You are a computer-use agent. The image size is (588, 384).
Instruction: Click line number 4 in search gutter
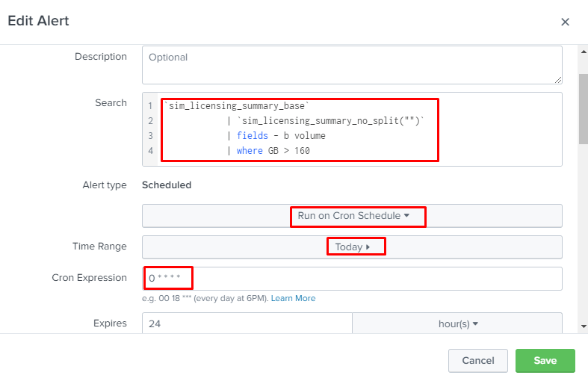tap(150, 151)
